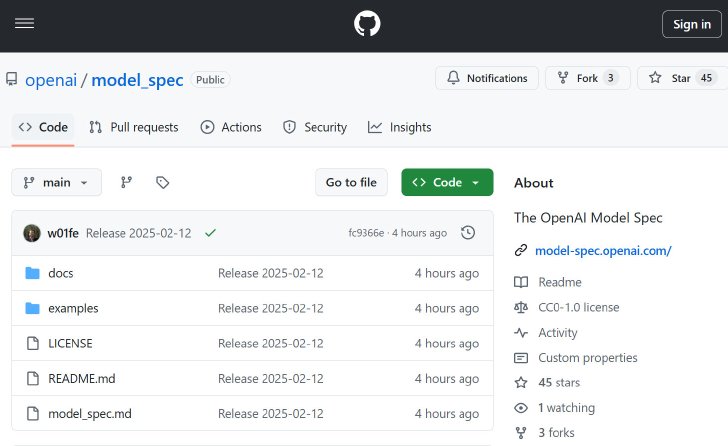
Task: Open the LICENSE file
Action: [70, 343]
